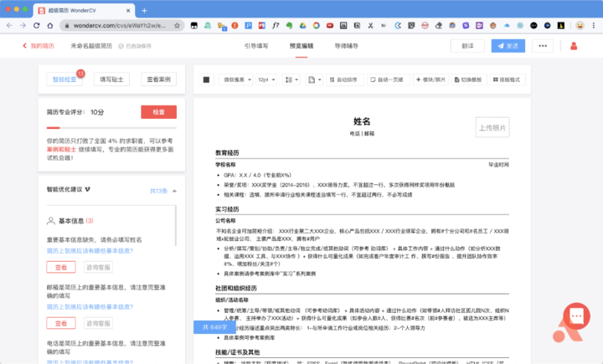The image size is (603, 364).
Task: Click 查看 under the email suggestion
Action: (61, 323)
